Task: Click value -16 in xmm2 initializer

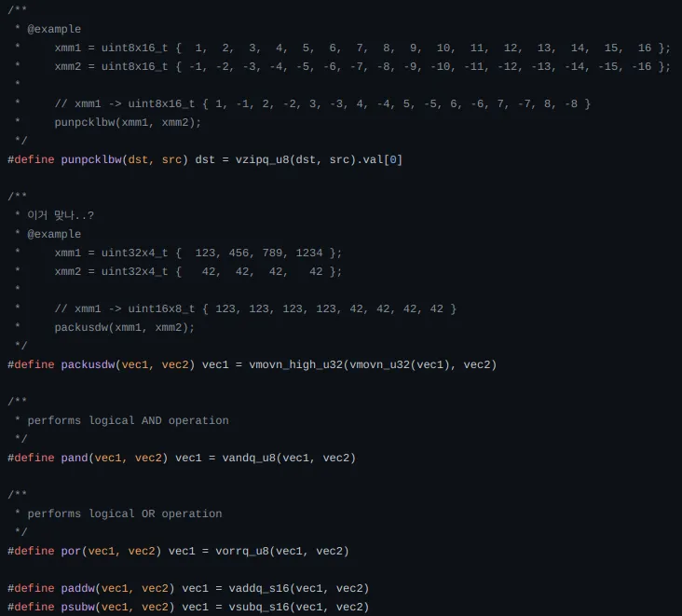Action: pyautogui.click(x=642, y=66)
